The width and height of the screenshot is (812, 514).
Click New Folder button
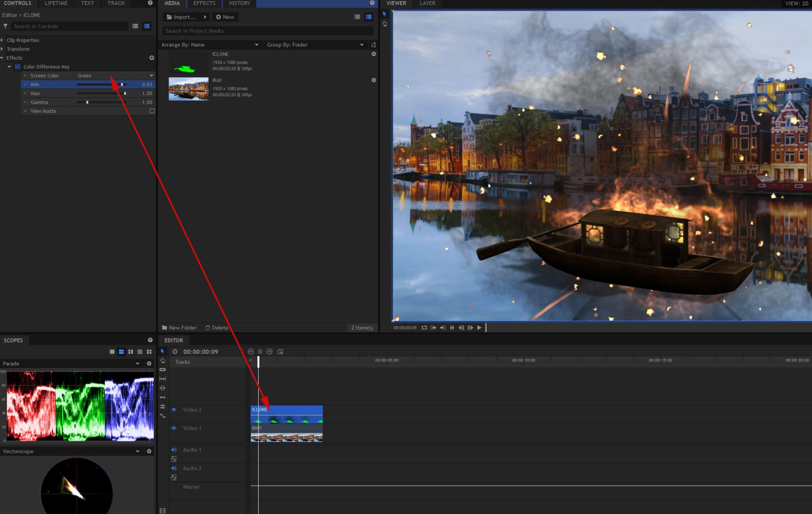179,328
